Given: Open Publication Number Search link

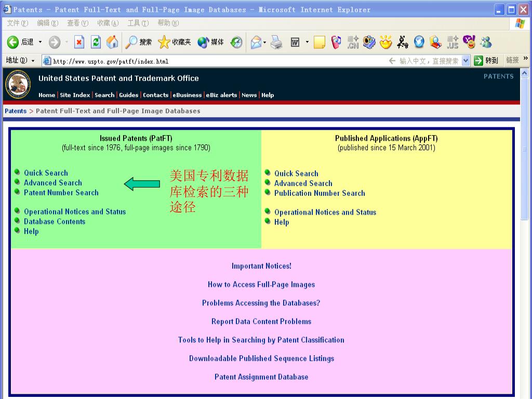Looking at the screenshot, I should [x=320, y=193].
